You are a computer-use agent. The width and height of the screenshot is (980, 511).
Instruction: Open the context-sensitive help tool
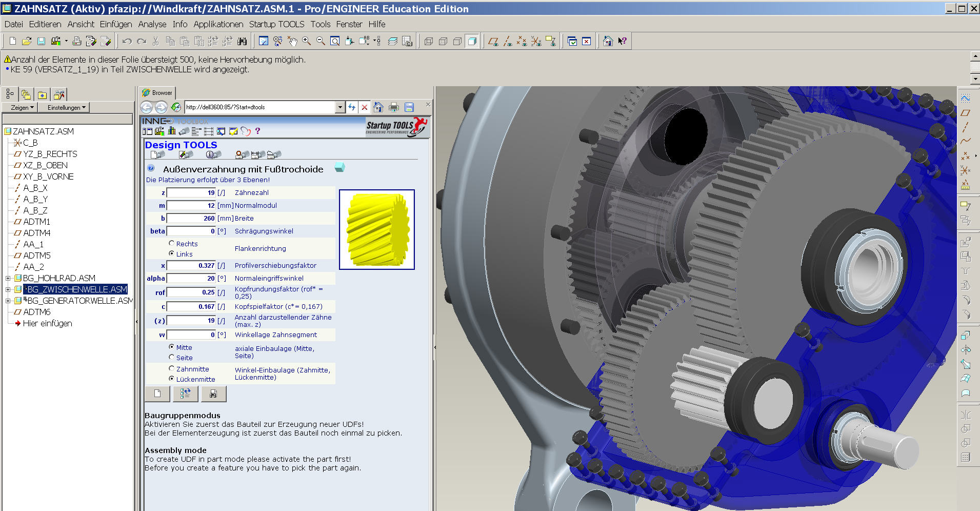623,41
